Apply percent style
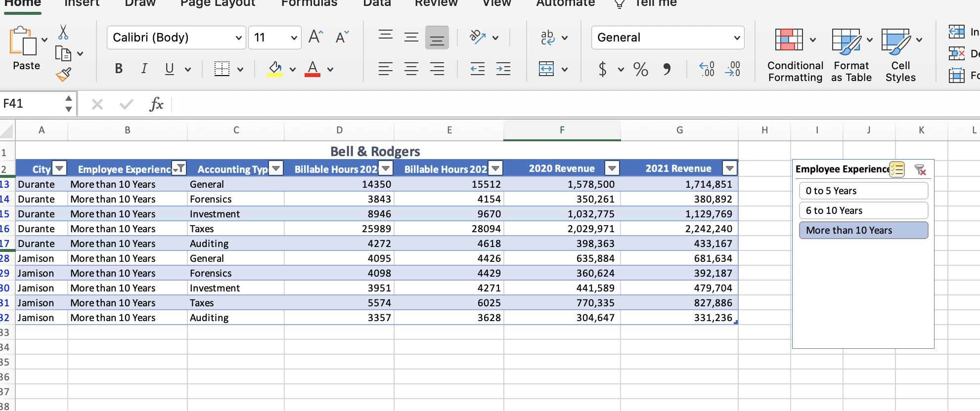Viewport: 980px width, 411px height. pos(641,69)
